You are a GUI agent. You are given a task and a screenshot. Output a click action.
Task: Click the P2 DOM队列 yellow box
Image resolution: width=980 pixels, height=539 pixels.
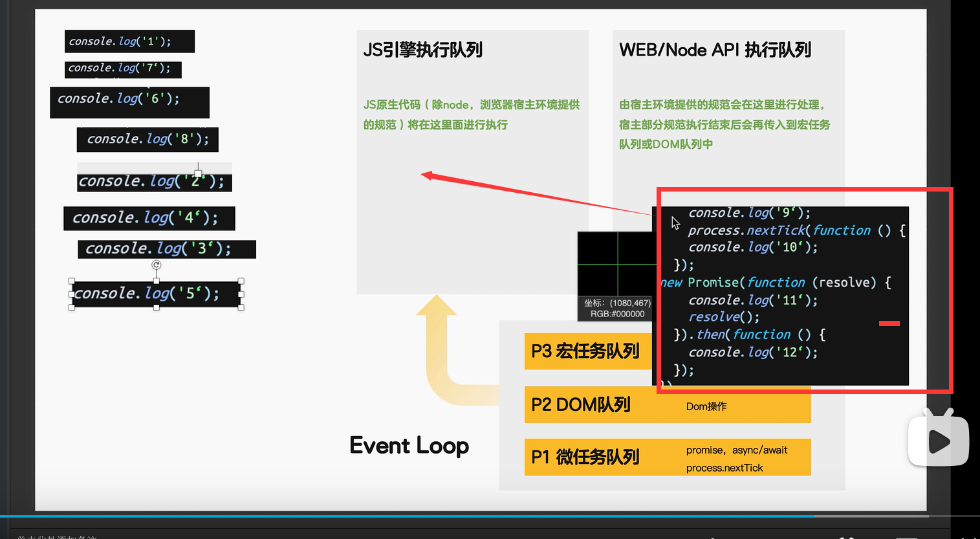point(668,405)
